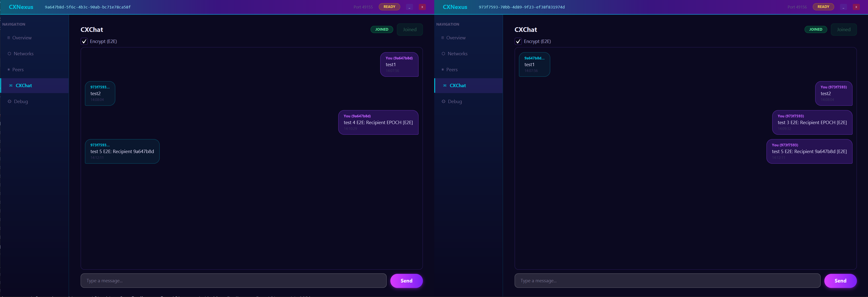Select CXChat in right window sidebar
Screen dimensions: 868x297
click(468, 86)
